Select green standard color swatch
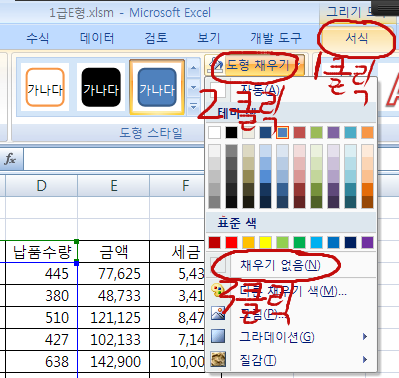Image resolution: width=399 pixels, height=378 pixels. click(299, 243)
